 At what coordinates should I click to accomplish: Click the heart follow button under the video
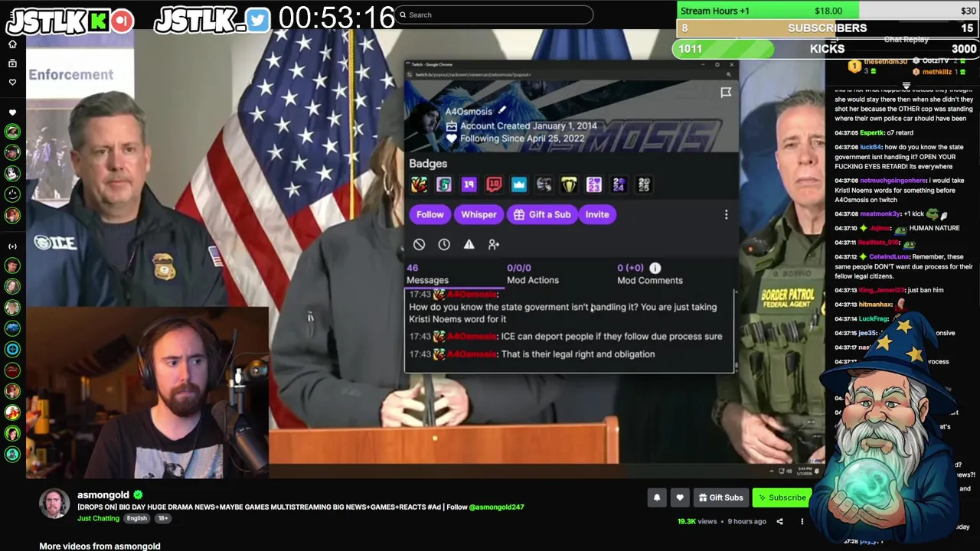pyautogui.click(x=680, y=497)
